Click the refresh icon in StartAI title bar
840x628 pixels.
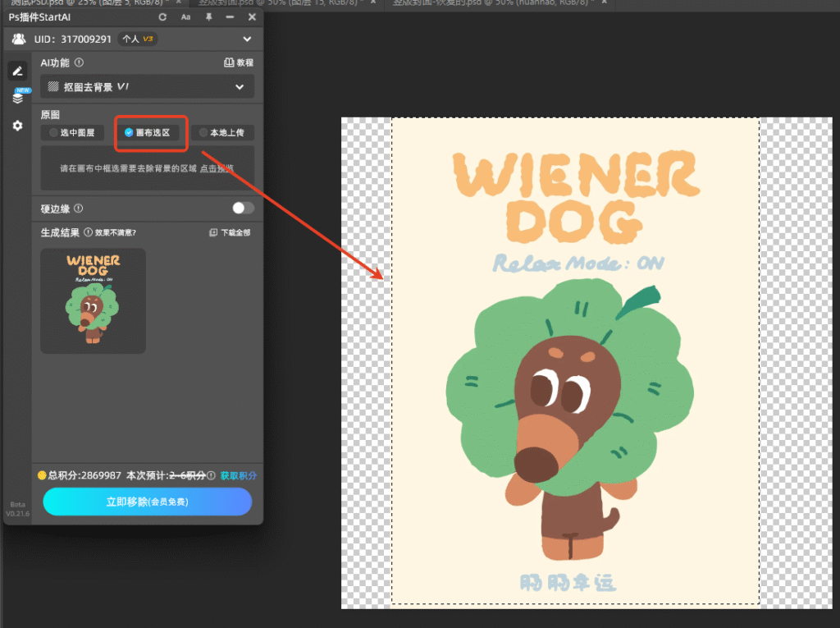[x=162, y=17]
